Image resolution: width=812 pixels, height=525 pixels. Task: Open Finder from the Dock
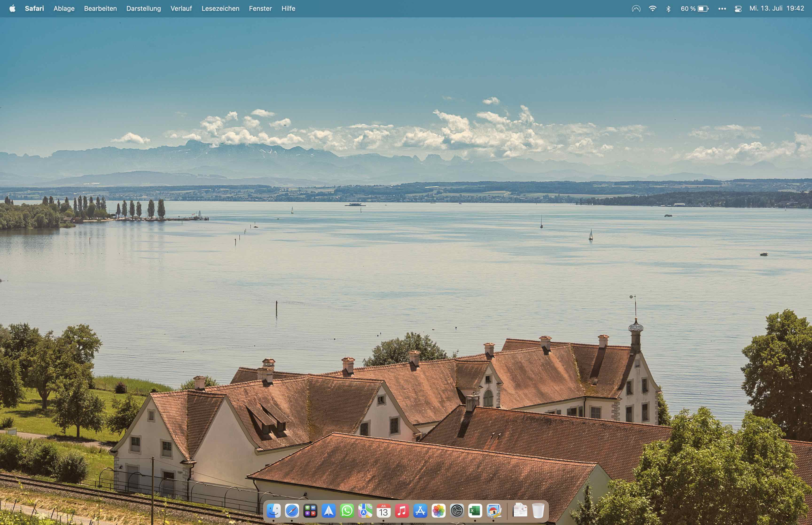(x=274, y=511)
